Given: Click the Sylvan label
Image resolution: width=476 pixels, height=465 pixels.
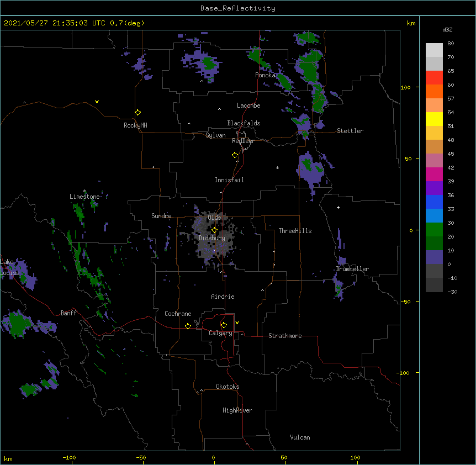Looking at the screenshot, I should pyautogui.click(x=215, y=135).
